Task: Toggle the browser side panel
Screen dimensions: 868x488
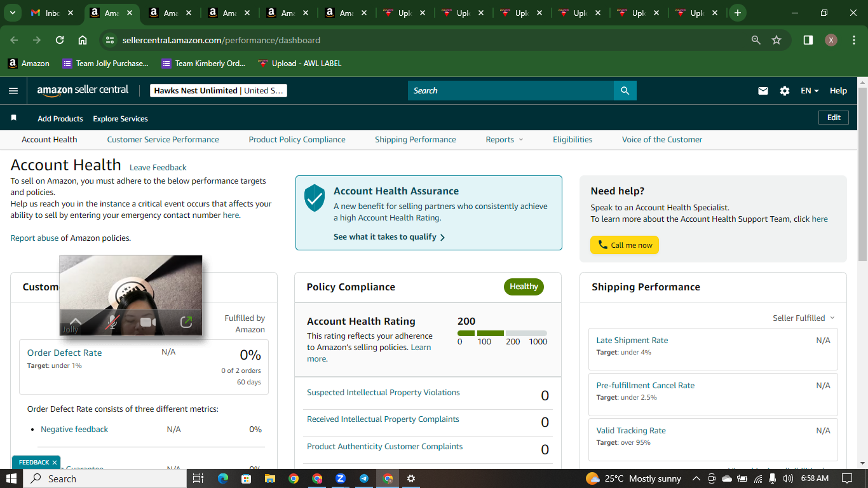Action: point(808,40)
